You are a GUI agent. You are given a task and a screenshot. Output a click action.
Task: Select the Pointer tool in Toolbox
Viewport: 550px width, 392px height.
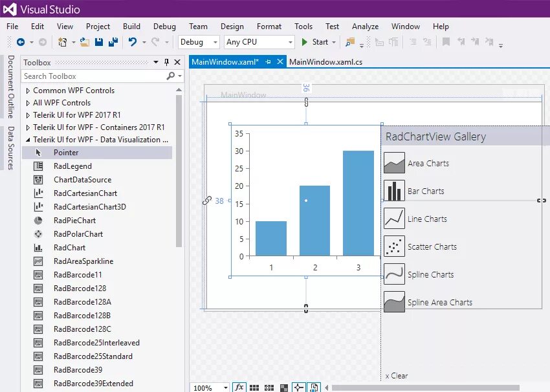click(97, 153)
